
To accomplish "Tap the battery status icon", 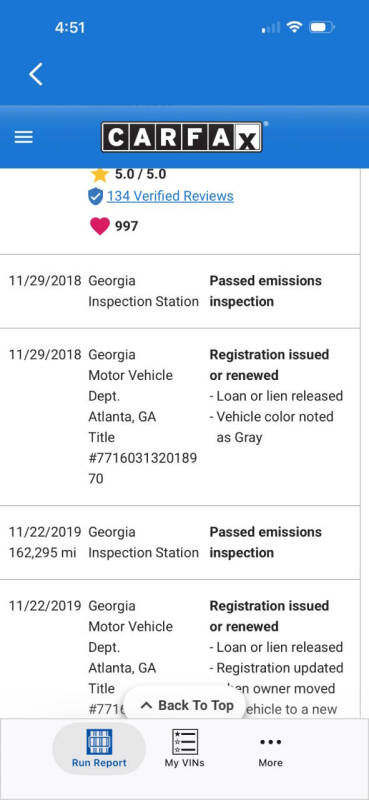I will point(322,27).
